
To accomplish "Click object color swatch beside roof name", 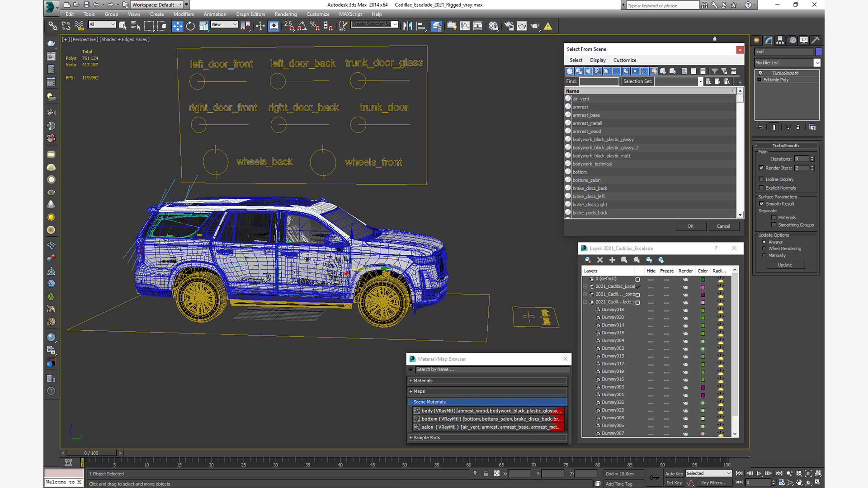I will pos(818,52).
